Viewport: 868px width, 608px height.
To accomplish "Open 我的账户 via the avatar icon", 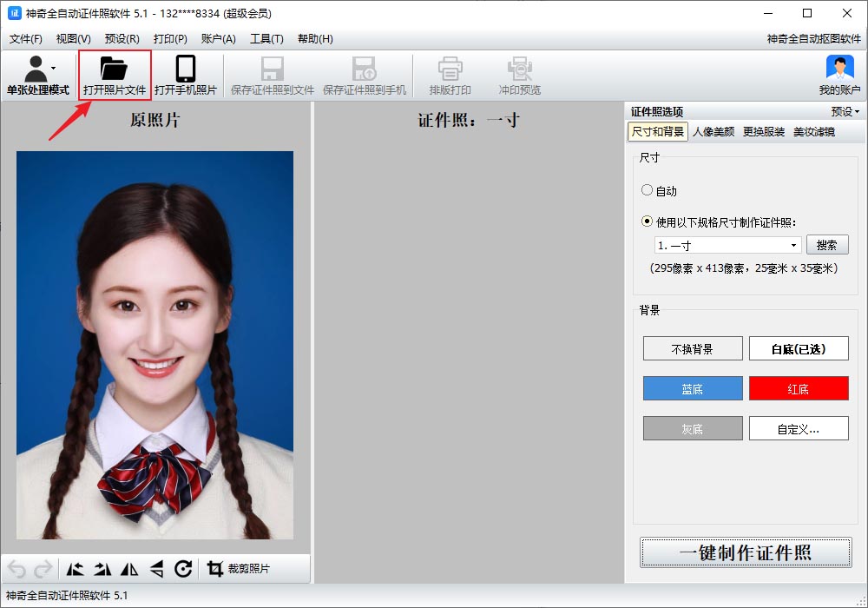I will [838, 69].
